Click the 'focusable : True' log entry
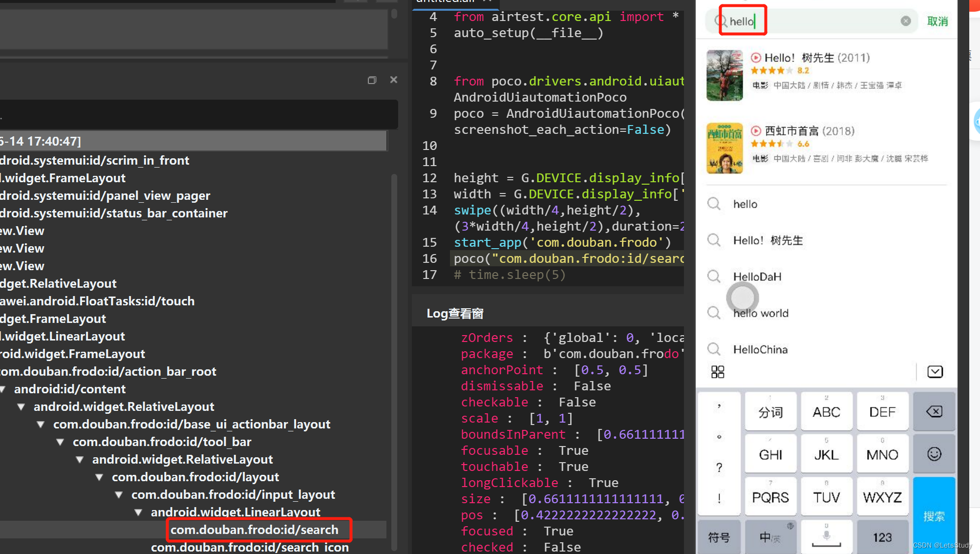980x554 pixels. pyautogui.click(x=525, y=450)
